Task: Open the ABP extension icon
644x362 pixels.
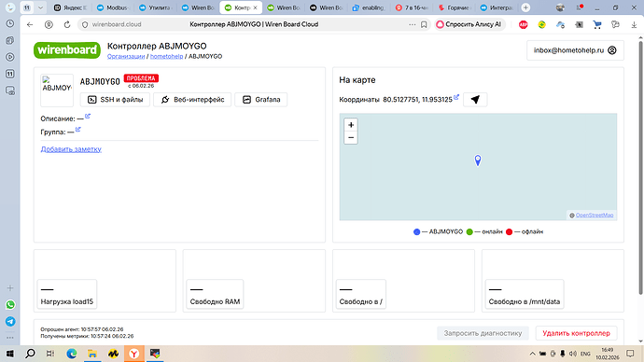Action: click(524, 24)
